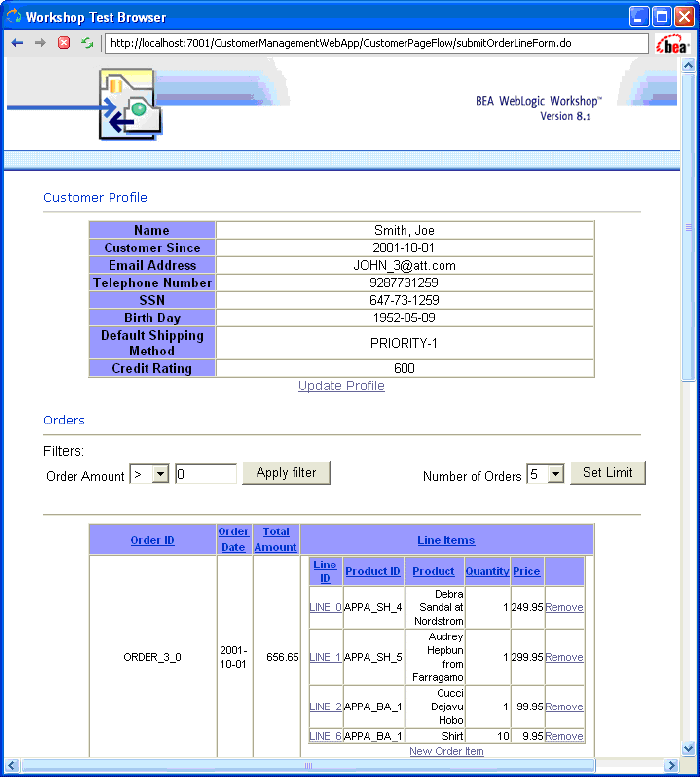Sort by Price header

[527, 571]
